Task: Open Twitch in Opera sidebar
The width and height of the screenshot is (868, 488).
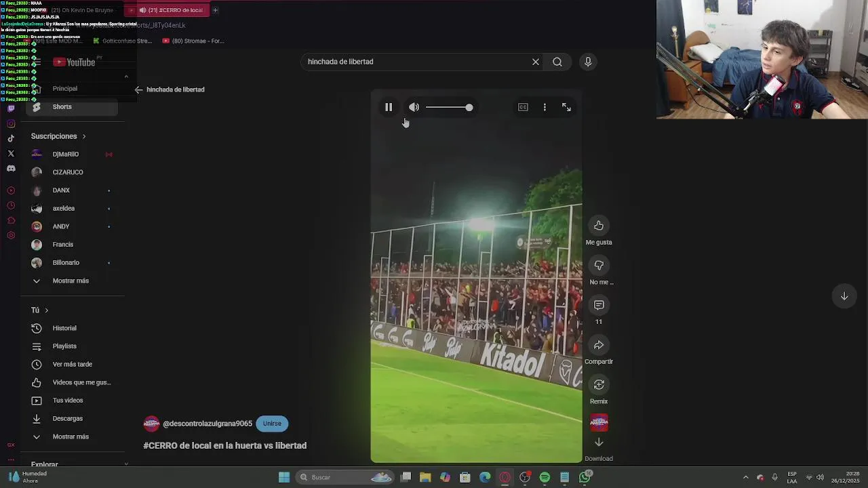Action: pyautogui.click(x=11, y=108)
